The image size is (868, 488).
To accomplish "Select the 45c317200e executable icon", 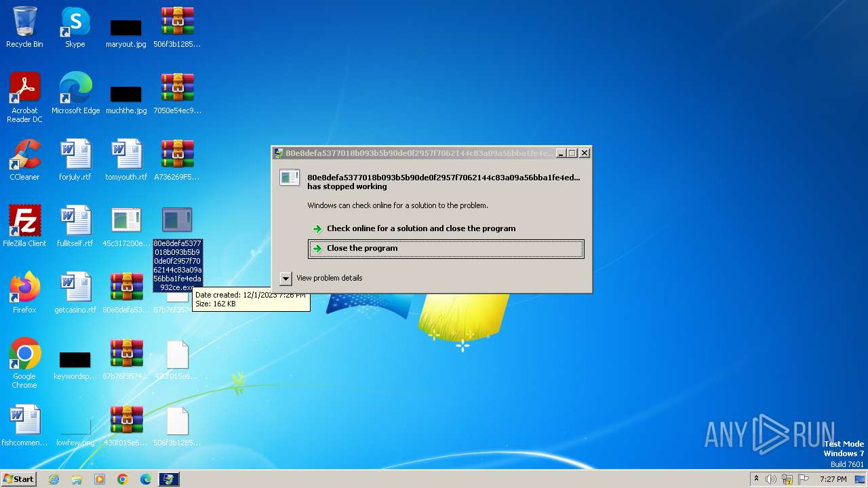I will (126, 226).
